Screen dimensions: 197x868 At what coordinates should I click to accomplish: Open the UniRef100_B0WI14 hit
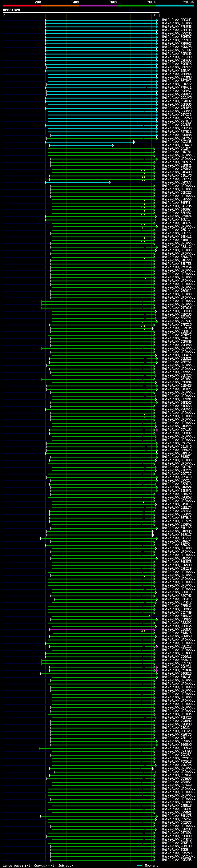pos(177,220)
